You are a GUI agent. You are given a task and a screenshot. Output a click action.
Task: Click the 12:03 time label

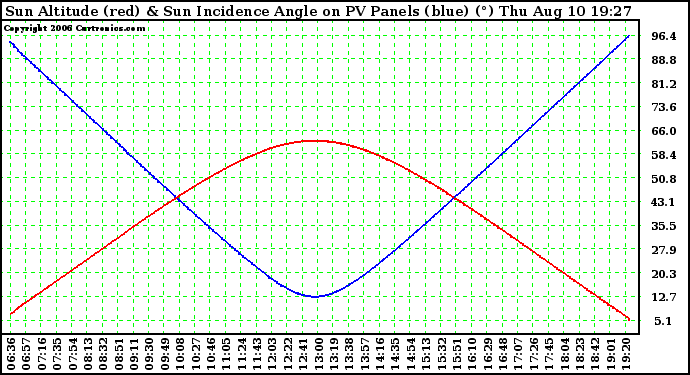(x=272, y=354)
